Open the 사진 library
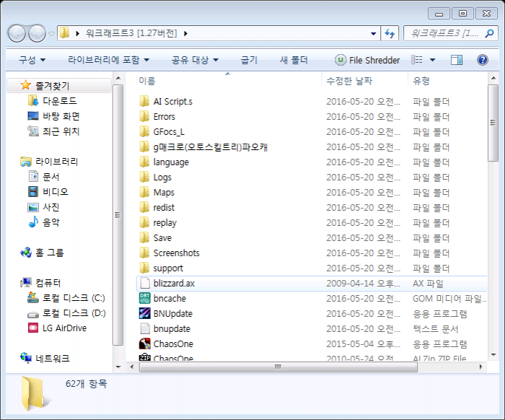 coord(44,207)
